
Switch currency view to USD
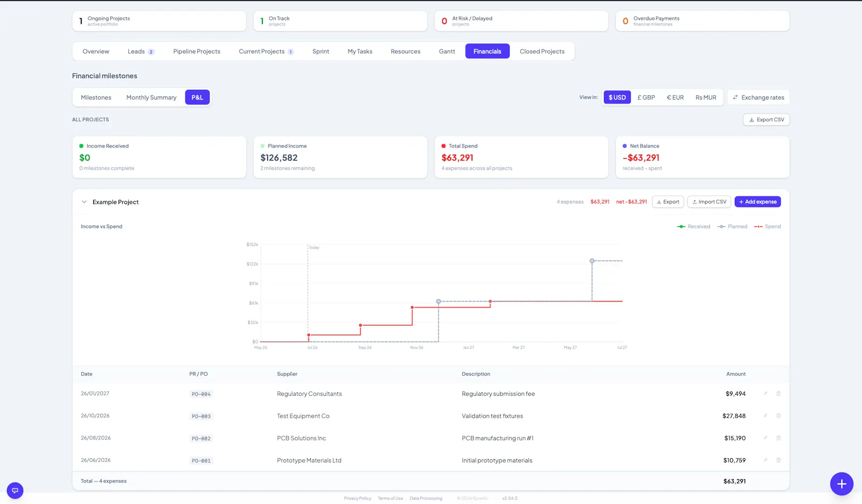point(617,97)
